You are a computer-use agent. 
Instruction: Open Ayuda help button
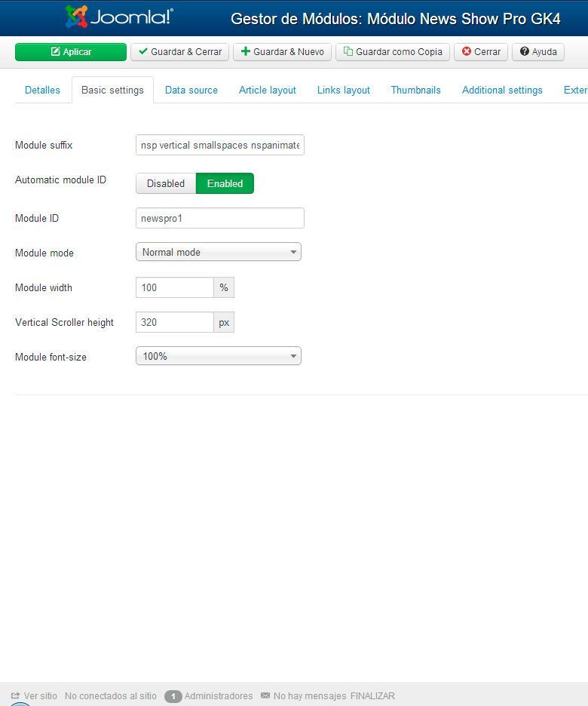click(538, 52)
